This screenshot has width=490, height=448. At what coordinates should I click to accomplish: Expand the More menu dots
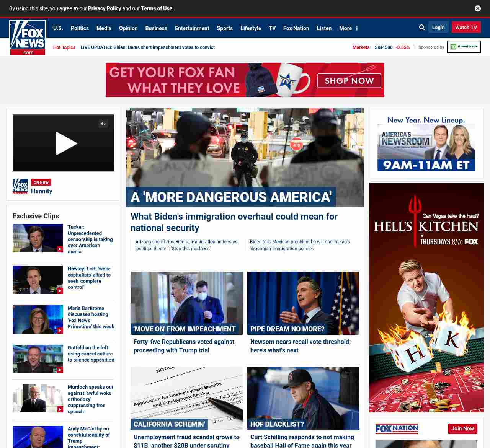(x=357, y=28)
